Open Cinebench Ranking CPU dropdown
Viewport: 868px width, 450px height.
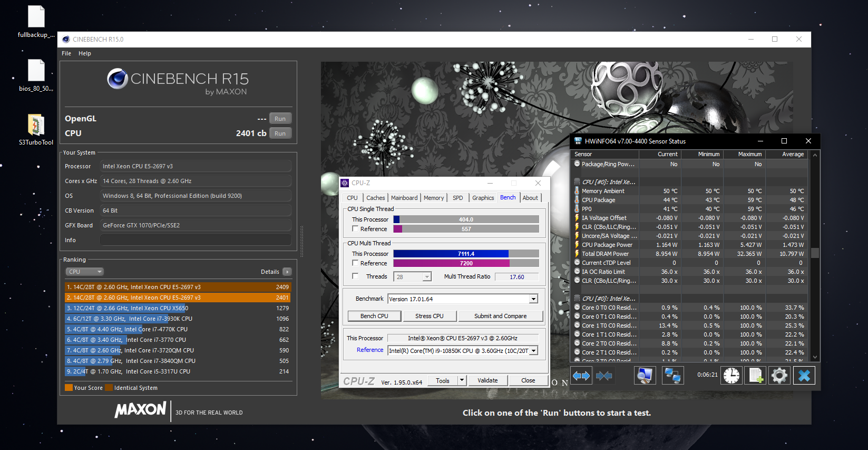(x=84, y=272)
